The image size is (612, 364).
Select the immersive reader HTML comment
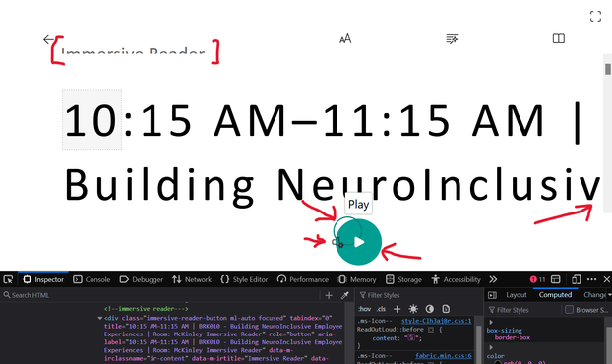(147, 309)
